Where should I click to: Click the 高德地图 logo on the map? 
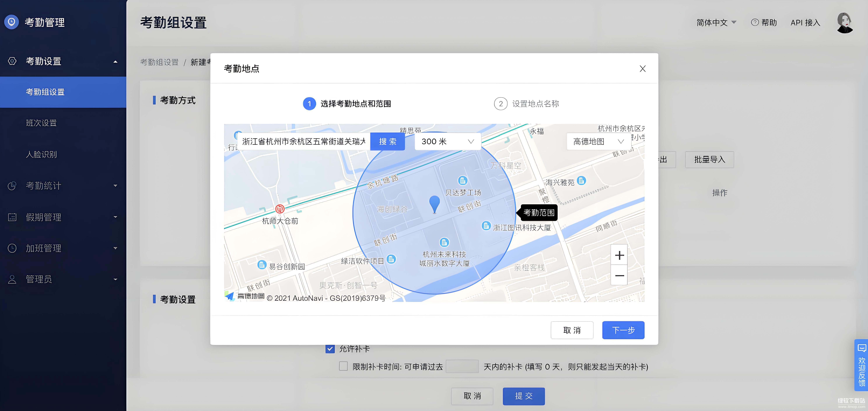pyautogui.click(x=245, y=296)
